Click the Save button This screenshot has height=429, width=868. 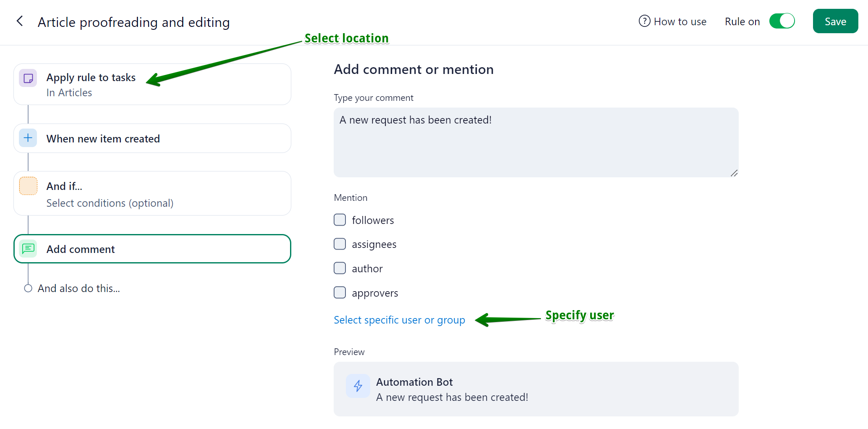(x=835, y=21)
